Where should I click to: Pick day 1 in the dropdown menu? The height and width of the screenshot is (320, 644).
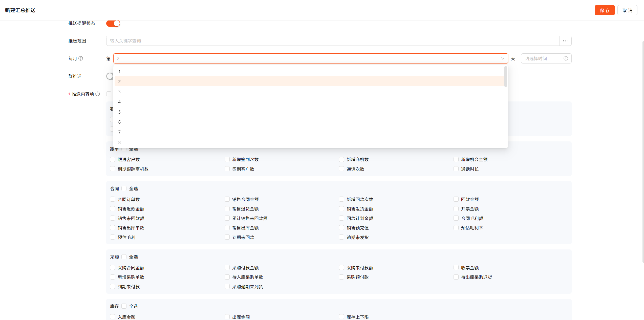(x=119, y=71)
